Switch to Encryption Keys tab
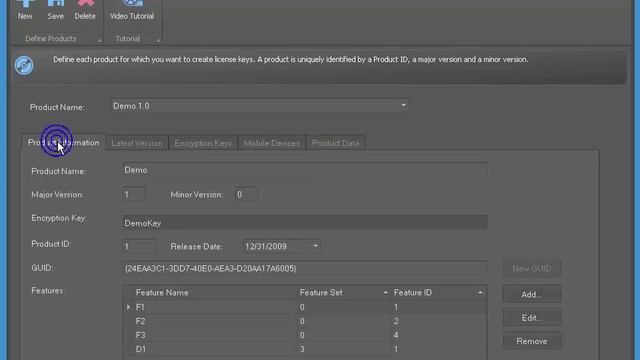Image resolution: width=640 pixels, height=360 pixels. point(203,143)
